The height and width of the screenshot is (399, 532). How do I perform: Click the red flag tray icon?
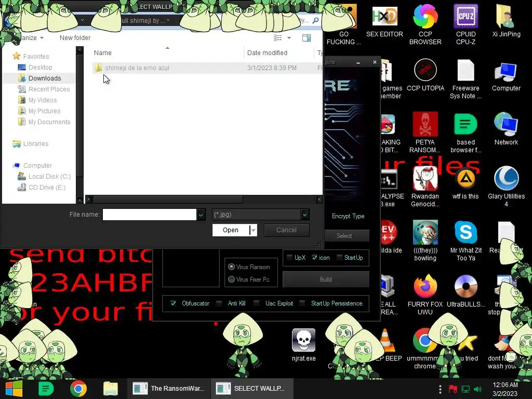(x=453, y=389)
